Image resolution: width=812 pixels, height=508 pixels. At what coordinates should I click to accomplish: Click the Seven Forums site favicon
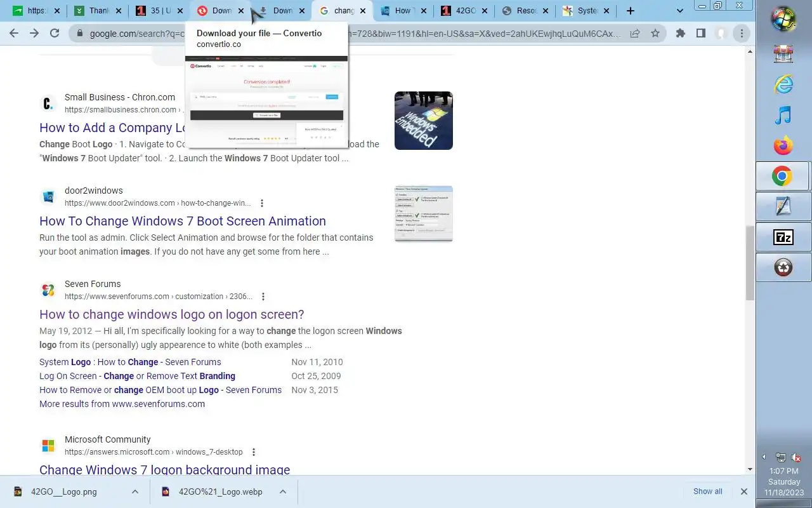[x=48, y=290]
